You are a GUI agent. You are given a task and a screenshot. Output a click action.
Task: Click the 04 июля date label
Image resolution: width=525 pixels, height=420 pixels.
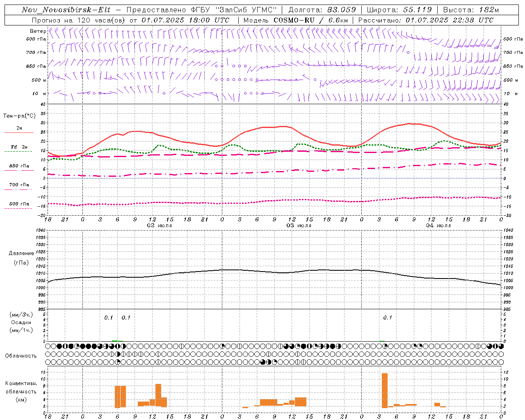[438, 226]
